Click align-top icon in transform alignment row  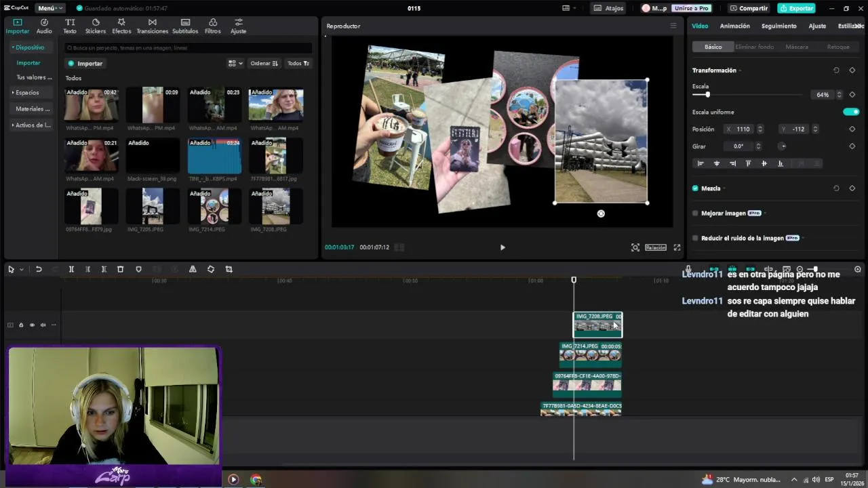(x=748, y=163)
